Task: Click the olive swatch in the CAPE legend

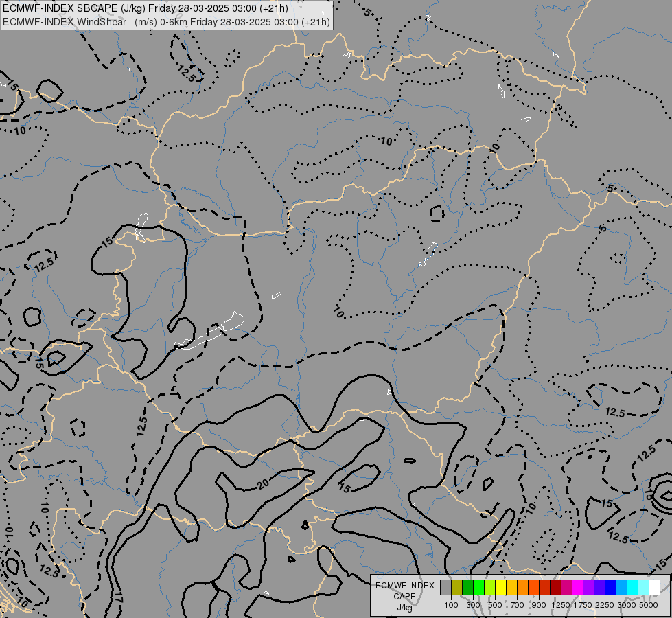Action: (457, 588)
